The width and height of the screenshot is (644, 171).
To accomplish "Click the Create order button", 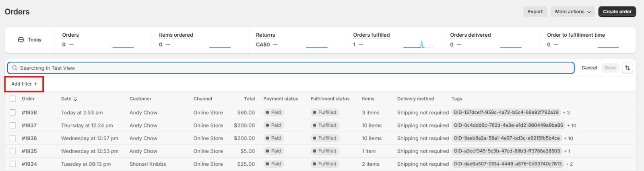I will point(617,12).
